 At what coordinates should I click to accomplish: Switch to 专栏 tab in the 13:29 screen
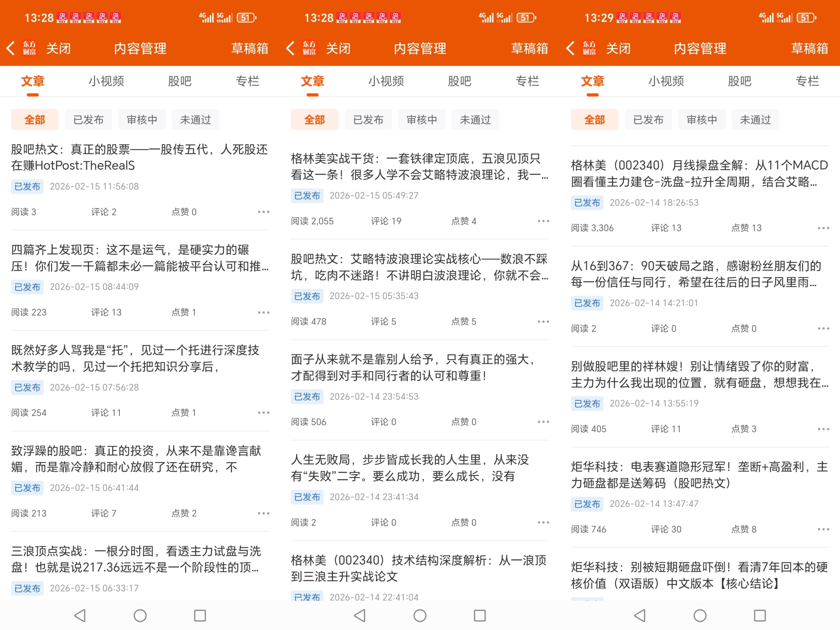807,81
